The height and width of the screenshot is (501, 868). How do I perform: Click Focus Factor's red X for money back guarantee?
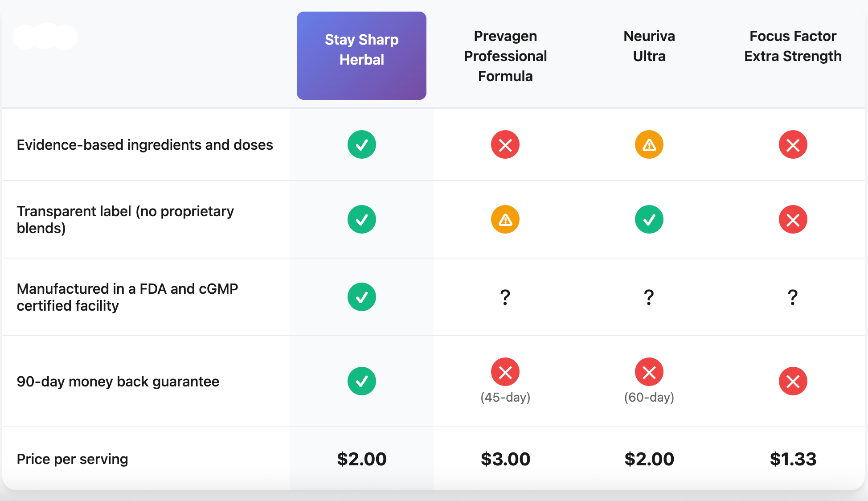(793, 381)
